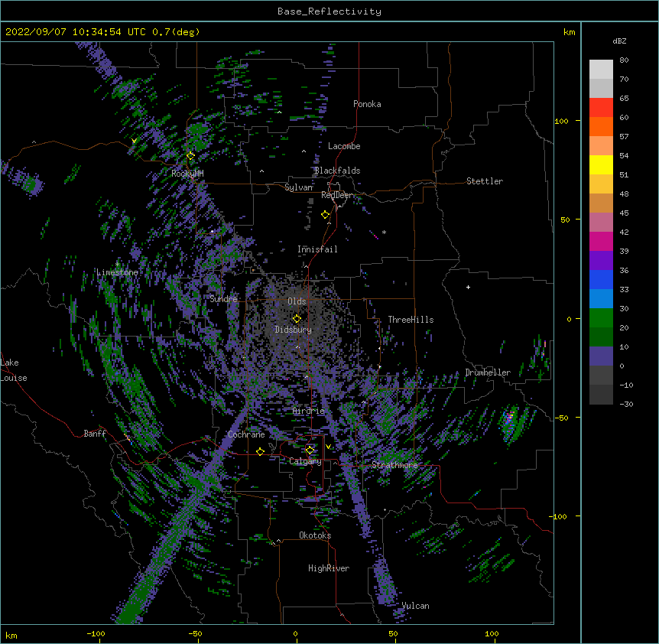Click the RockyMH label

[187, 174]
